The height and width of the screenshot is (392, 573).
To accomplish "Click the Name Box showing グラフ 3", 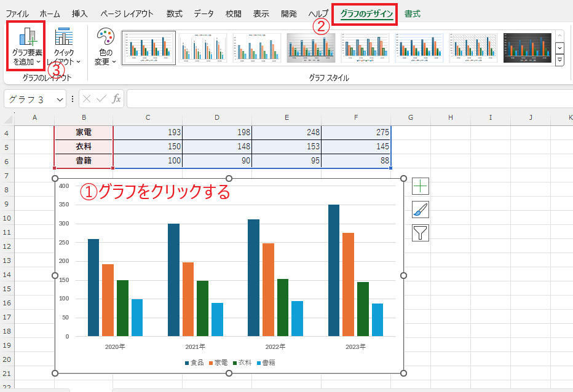I will coord(30,99).
